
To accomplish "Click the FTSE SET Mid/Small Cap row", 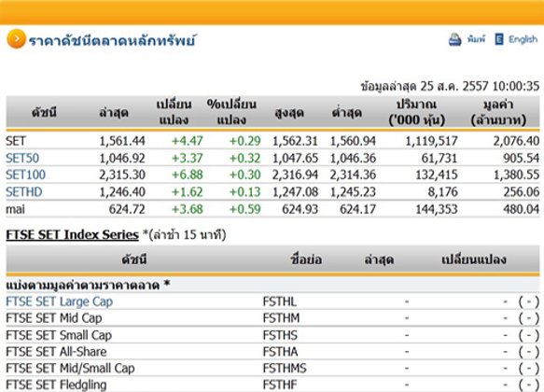I will (x=272, y=369).
